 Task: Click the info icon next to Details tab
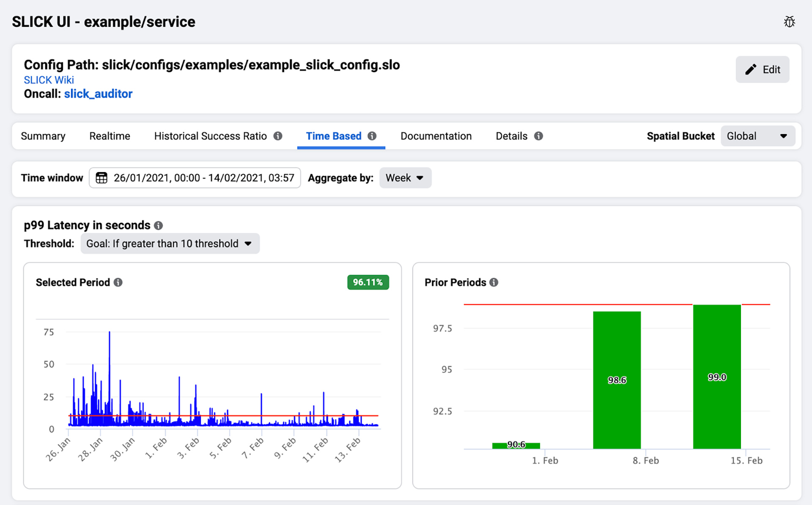tap(538, 136)
